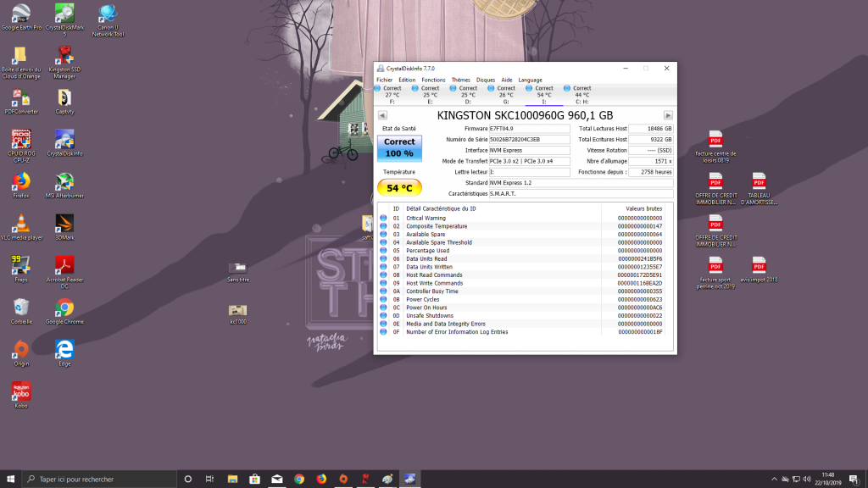
Task: Open Canon IJ Network Tool icon
Action: (x=108, y=19)
